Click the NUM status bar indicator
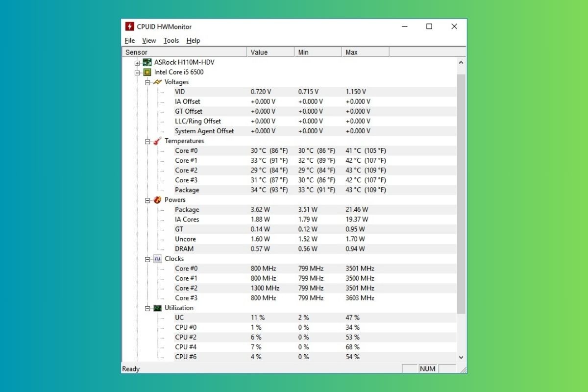The image size is (588, 392). pos(428,369)
